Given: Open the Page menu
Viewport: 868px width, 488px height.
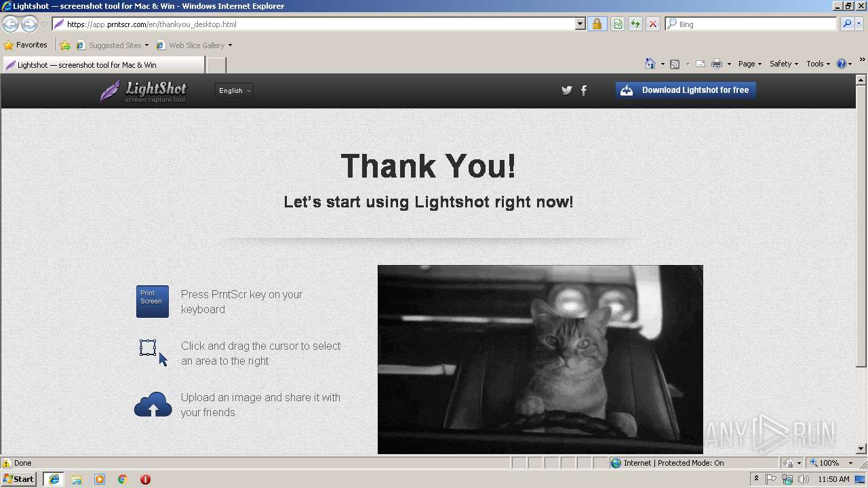Looking at the screenshot, I should 749,64.
